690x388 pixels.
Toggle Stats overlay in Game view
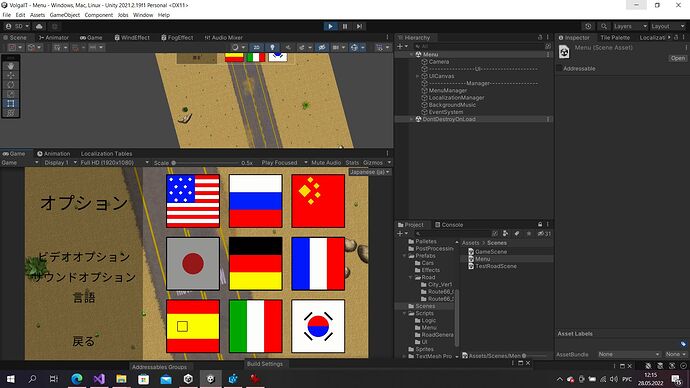352,163
